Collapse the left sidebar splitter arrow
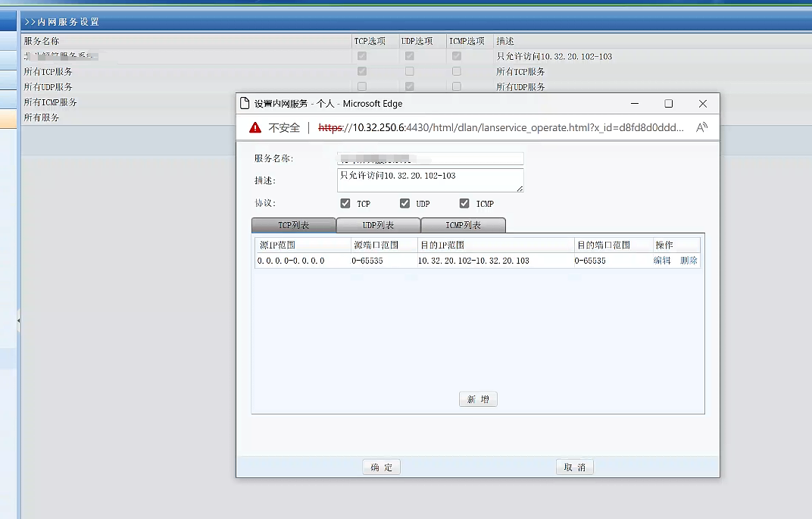This screenshot has height=519, width=812. click(18, 321)
